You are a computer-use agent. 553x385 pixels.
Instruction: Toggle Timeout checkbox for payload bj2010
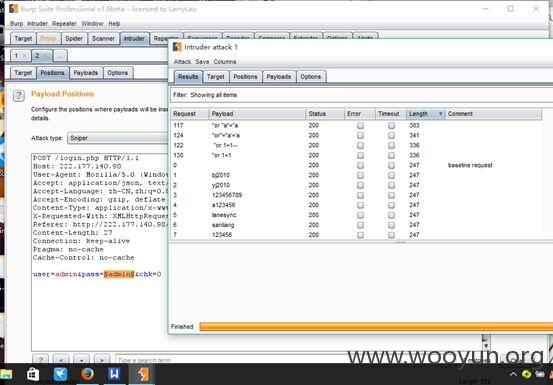(x=391, y=175)
